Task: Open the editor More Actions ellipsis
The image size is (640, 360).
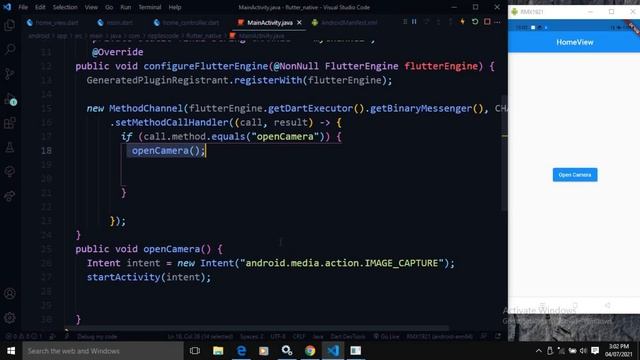Action: (497, 22)
